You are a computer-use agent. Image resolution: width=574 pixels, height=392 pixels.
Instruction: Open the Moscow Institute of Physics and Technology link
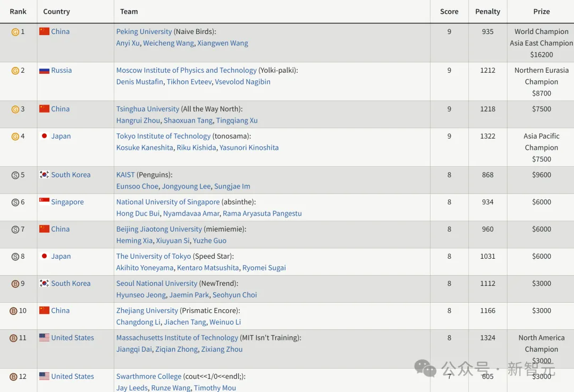187,70
